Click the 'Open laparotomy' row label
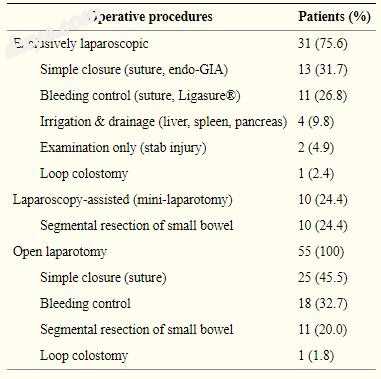Screen dimensions: 381x379 [x=60, y=252]
